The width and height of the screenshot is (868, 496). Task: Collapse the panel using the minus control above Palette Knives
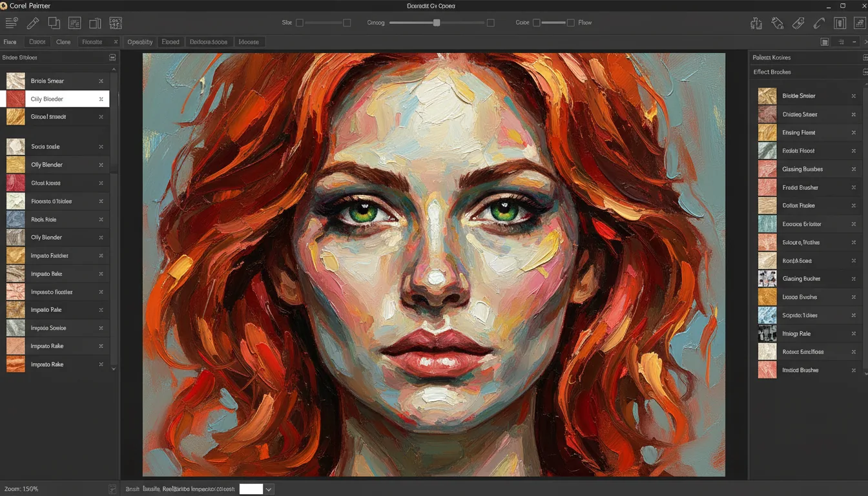[854, 42]
